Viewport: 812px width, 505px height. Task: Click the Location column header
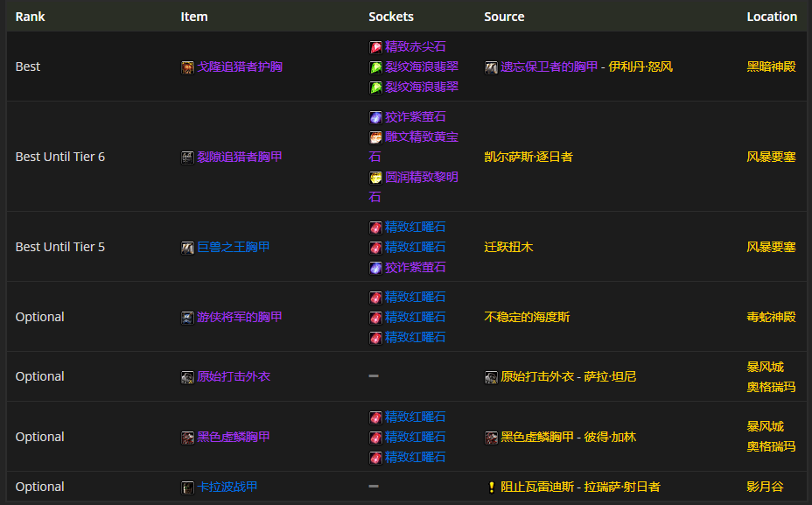tap(771, 17)
